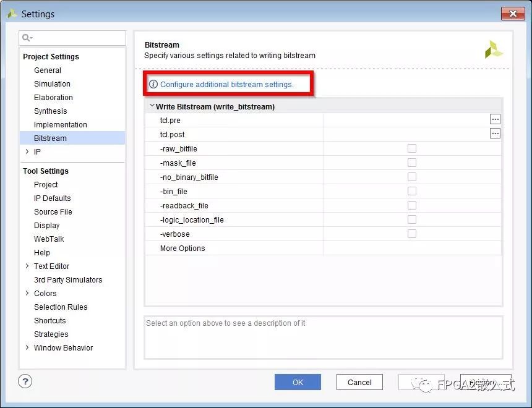Select the -no_binary_bitfile option label

click(x=189, y=177)
